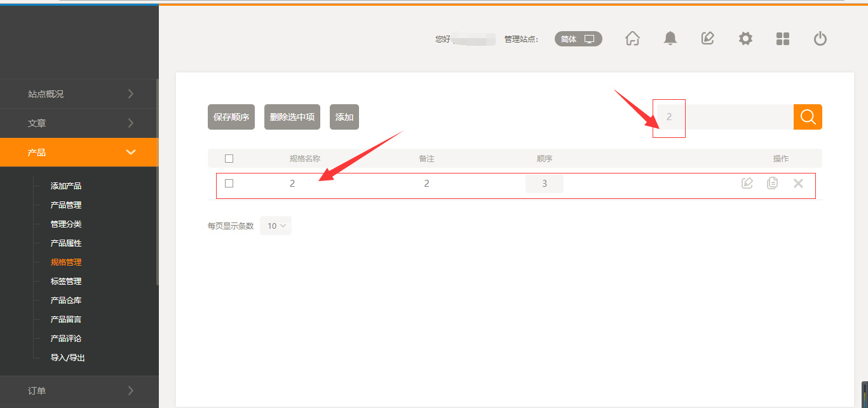Open 产品管理 in the sidebar
Screen dimensions: 868x408
[x=66, y=205]
